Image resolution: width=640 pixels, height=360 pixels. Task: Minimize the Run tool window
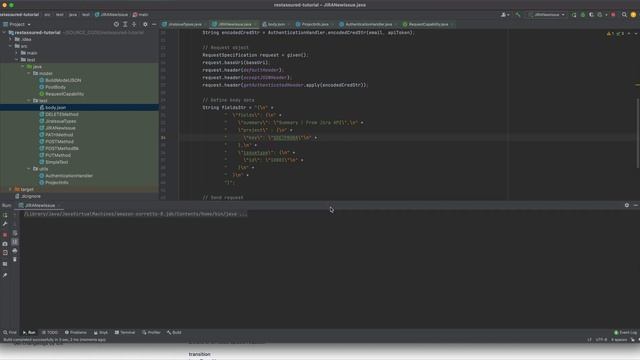[636, 205]
